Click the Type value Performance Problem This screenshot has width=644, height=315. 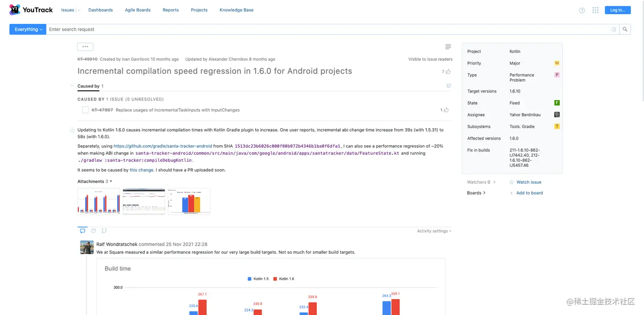tap(522, 77)
